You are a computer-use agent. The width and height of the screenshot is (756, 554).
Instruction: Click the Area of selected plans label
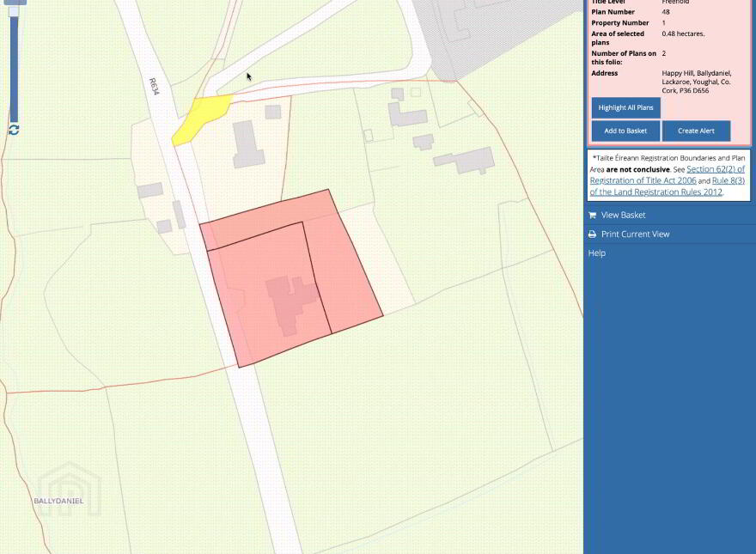[618, 38]
